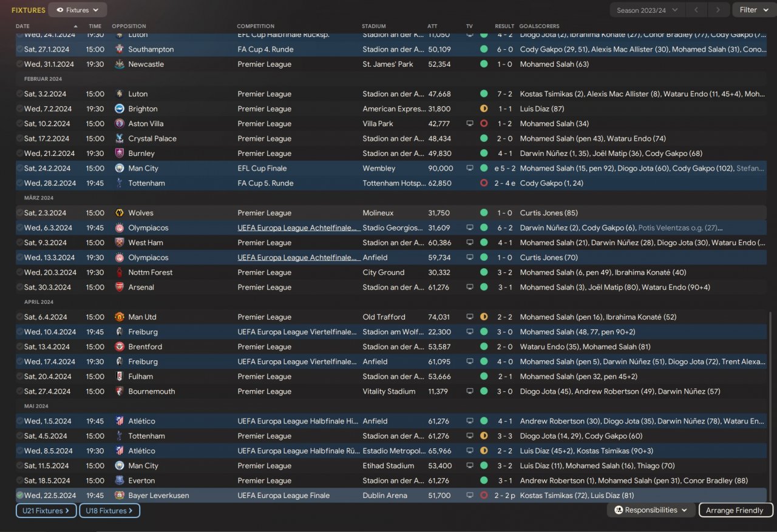
Task: Expand the Responsibilities dropdown
Action: (651, 510)
